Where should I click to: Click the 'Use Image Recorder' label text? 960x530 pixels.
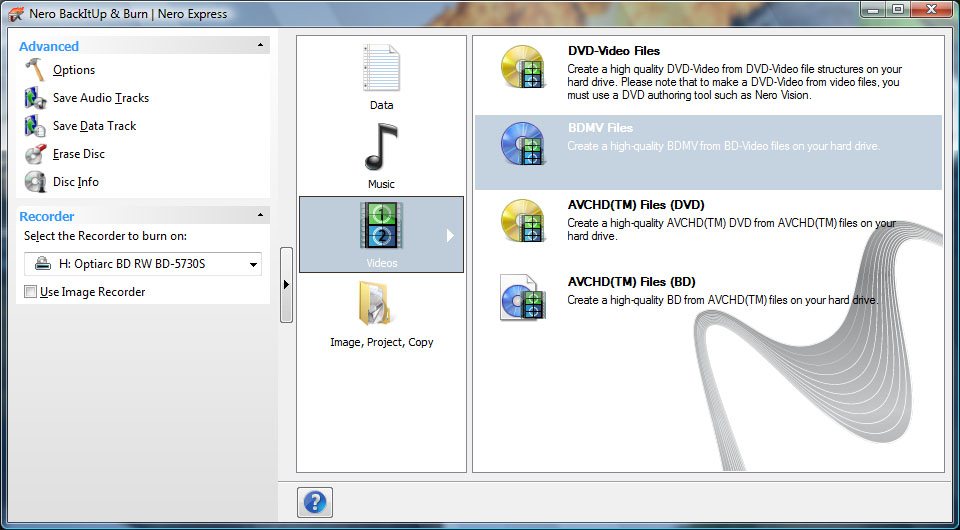pyautogui.click(x=92, y=292)
